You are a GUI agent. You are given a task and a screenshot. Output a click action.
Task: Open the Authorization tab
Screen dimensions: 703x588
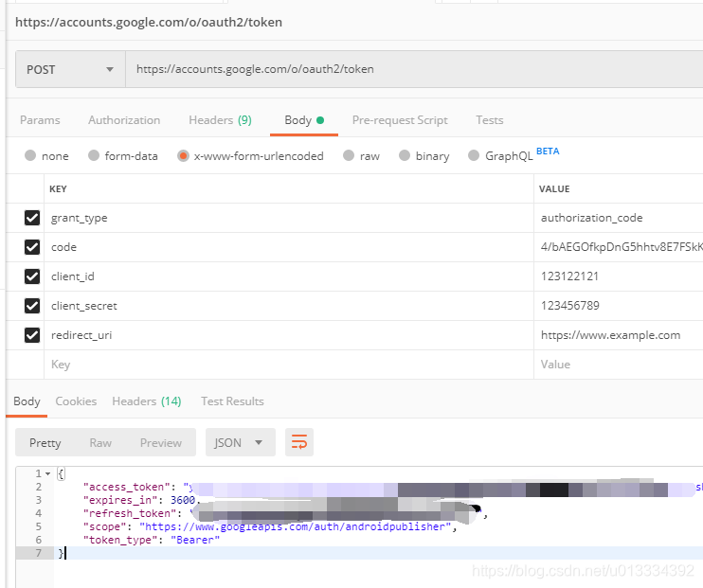pos(124,120)
